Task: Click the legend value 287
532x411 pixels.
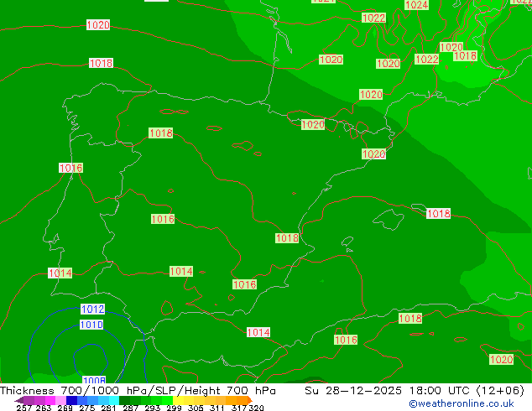Action: (x=131, y=408)
